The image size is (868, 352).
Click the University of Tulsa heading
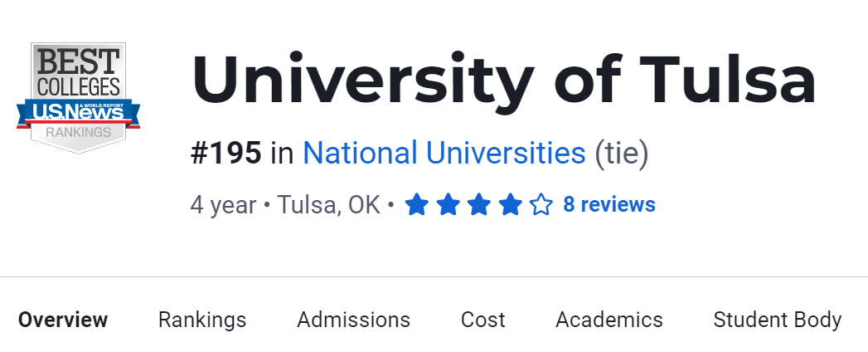503,81
